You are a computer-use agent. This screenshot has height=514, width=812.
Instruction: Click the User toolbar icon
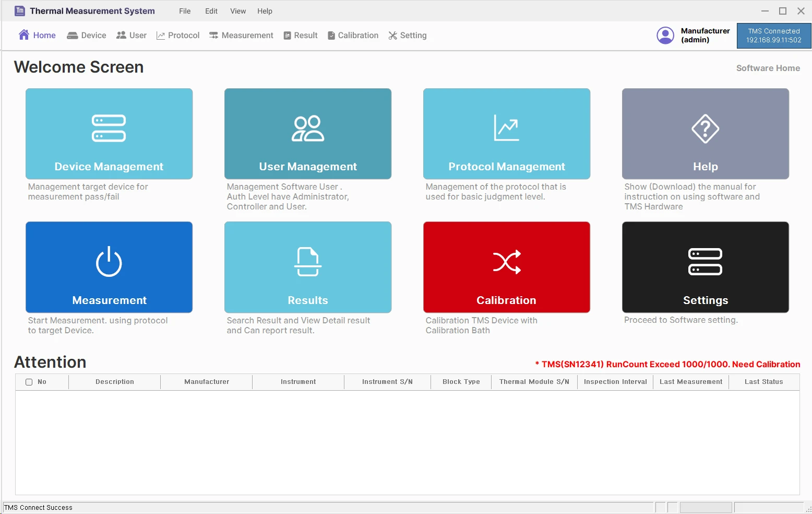click(121, 35)
